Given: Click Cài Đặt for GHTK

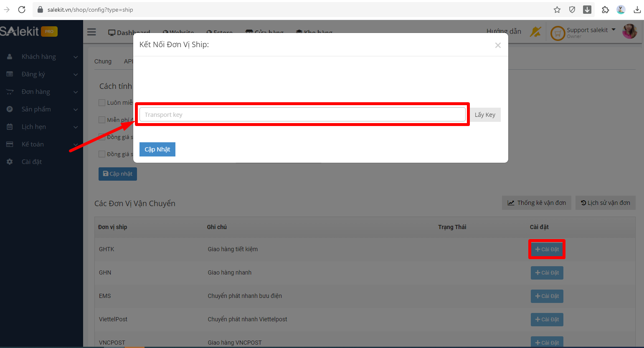Looking at the screenshot, I should (x=547, y=249).
